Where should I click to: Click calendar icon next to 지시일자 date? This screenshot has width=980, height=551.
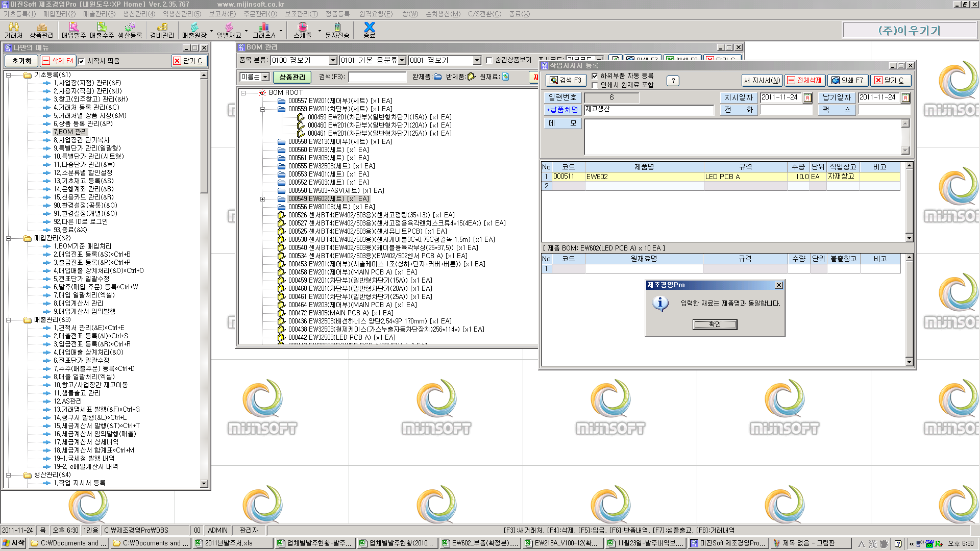click(x=807, y=97)
